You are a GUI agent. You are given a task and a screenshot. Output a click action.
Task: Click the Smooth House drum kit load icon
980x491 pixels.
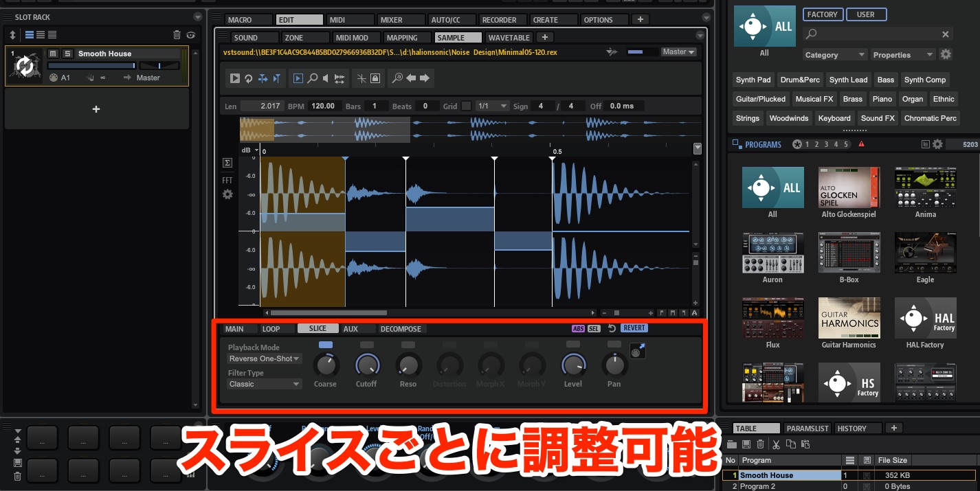click(x=25, y=66)
